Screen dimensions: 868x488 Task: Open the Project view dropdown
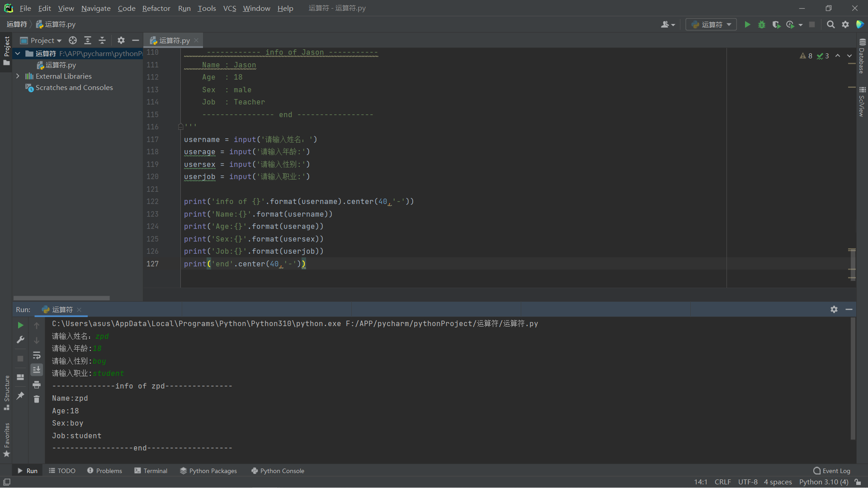41,40
